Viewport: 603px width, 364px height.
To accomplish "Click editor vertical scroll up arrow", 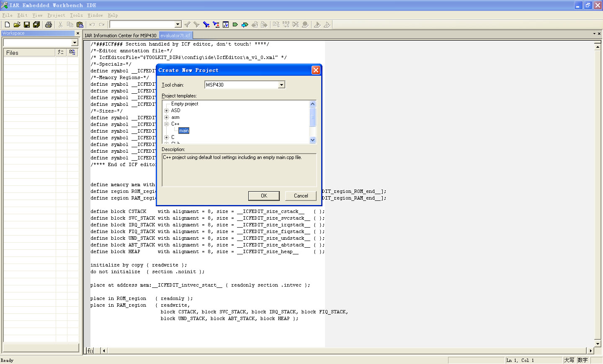I will coord(598,46).
